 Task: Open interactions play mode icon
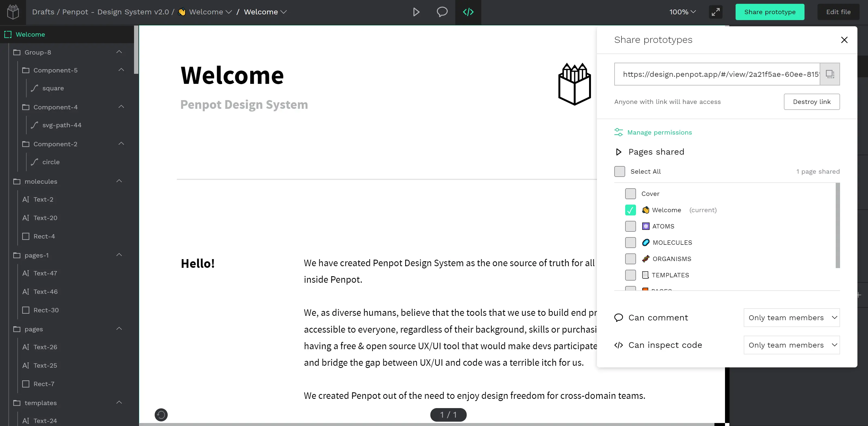point(416,12)
